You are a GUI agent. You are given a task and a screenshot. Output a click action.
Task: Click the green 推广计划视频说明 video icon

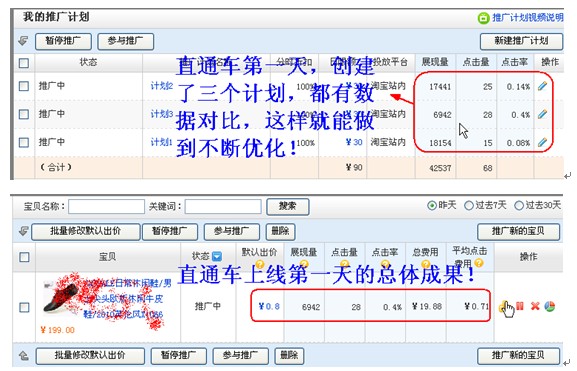pos(483,18)
